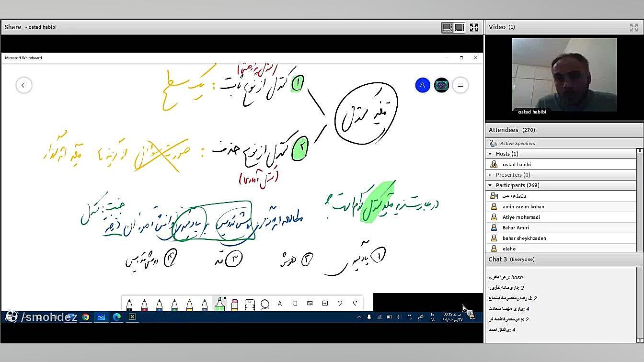Viewport: 644px width, 362px height.
Task: Select participant amin zaeim kohan
Action: pos(561,206)
